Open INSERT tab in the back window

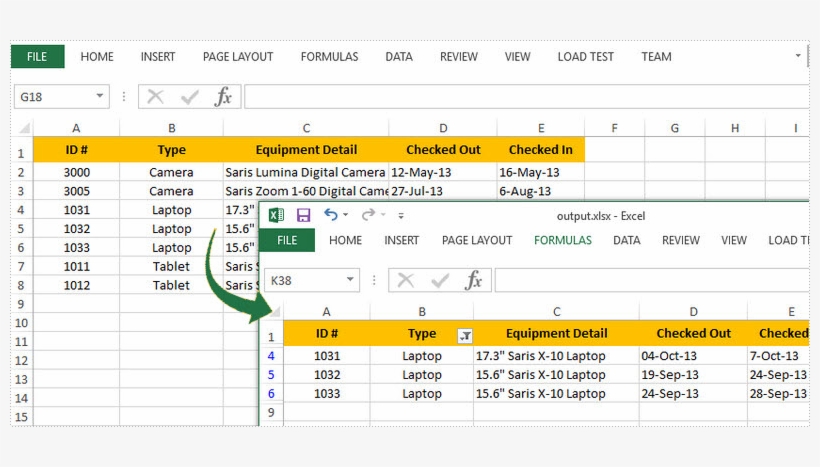pyautogui.click(x=158, y=56)
